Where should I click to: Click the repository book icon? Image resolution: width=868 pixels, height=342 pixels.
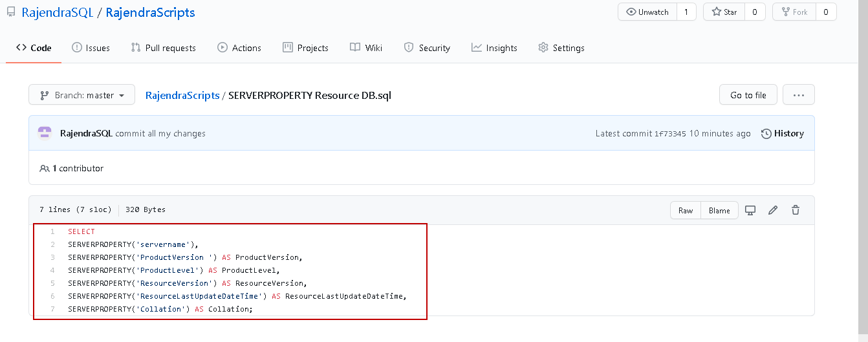11,12
